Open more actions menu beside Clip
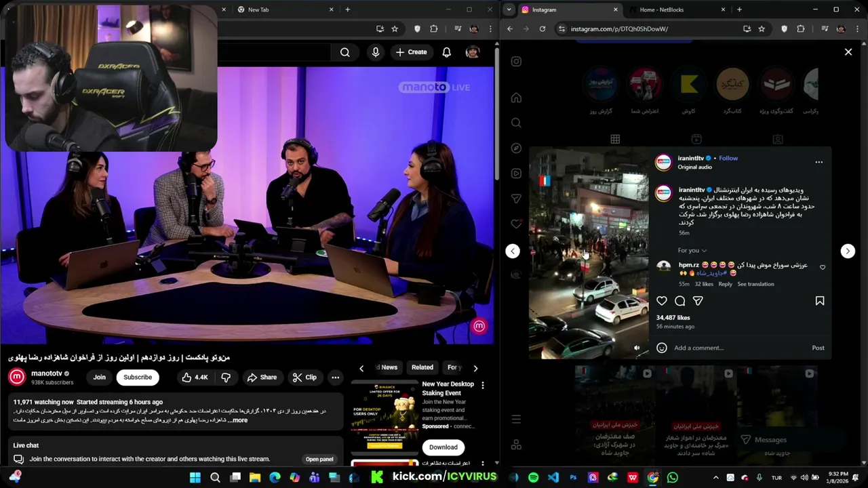The width and height of the screenshot is (868, 488). [335, 377]
